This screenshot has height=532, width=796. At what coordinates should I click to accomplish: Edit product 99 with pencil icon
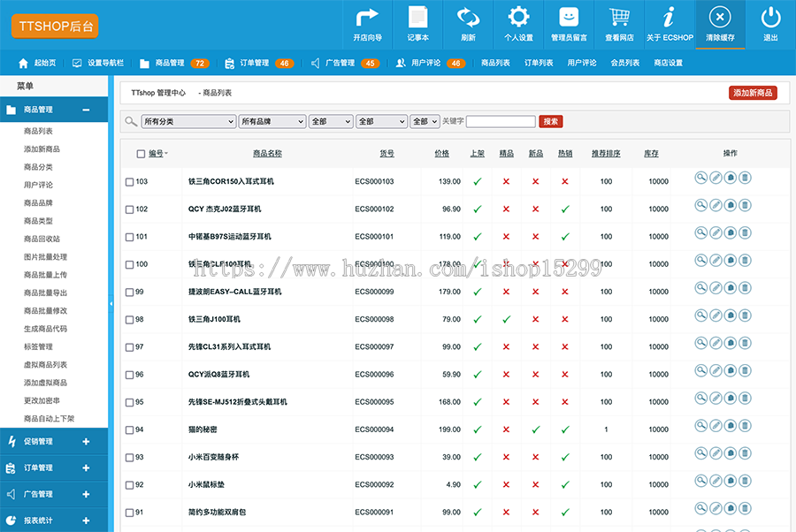click(x=716, y=288)
